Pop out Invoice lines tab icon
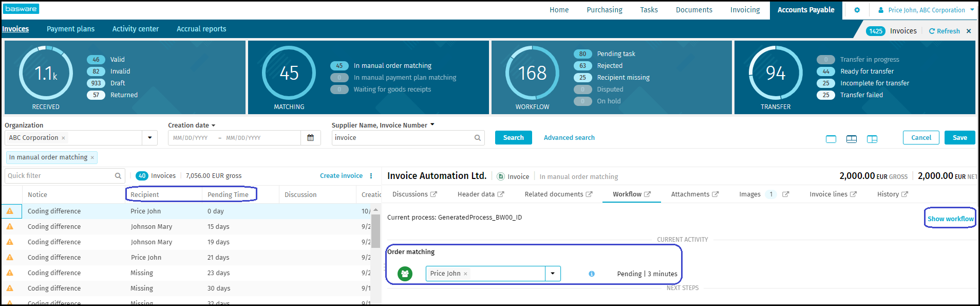The image size is (980, 306). 853,194
